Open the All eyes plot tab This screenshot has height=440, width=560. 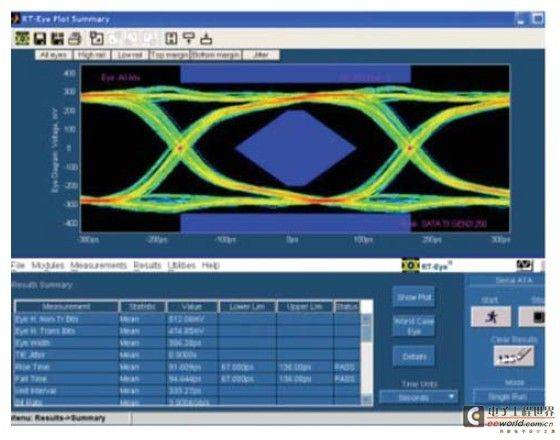[54, 55]
